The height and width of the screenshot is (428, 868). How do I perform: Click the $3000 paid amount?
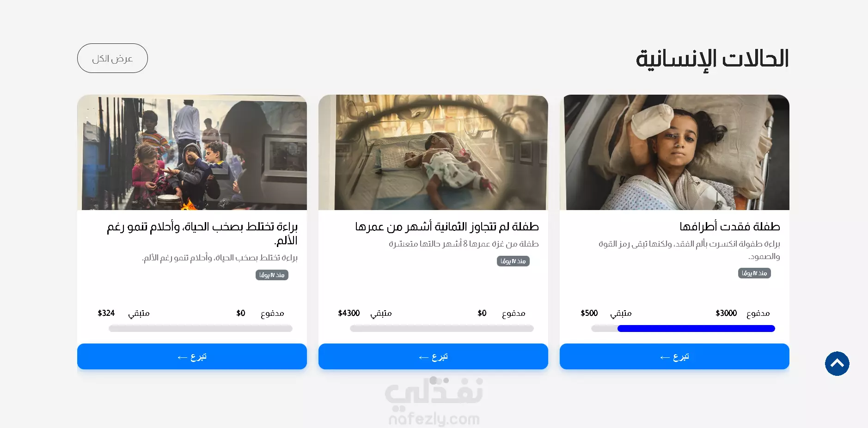tap(726, 313)
